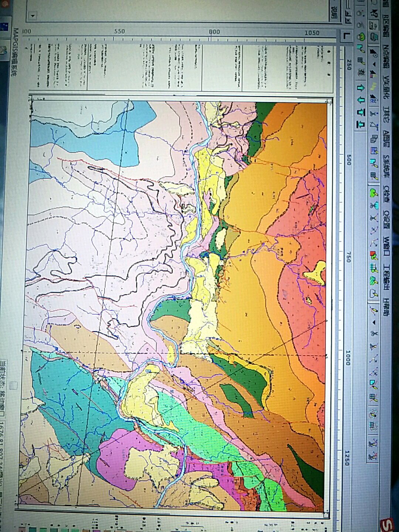Click the teal arrow beside the 查 icon
The width and height of the screenshot is (399, 532).
click(361, 88)
